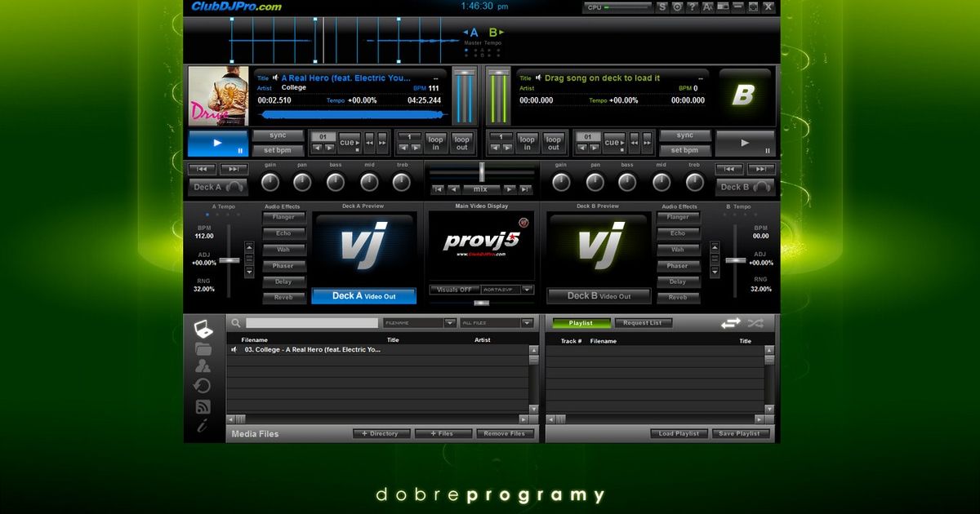Play Deck B with the grey play button
The image size is (980, 514).
[x=745, y=143]
